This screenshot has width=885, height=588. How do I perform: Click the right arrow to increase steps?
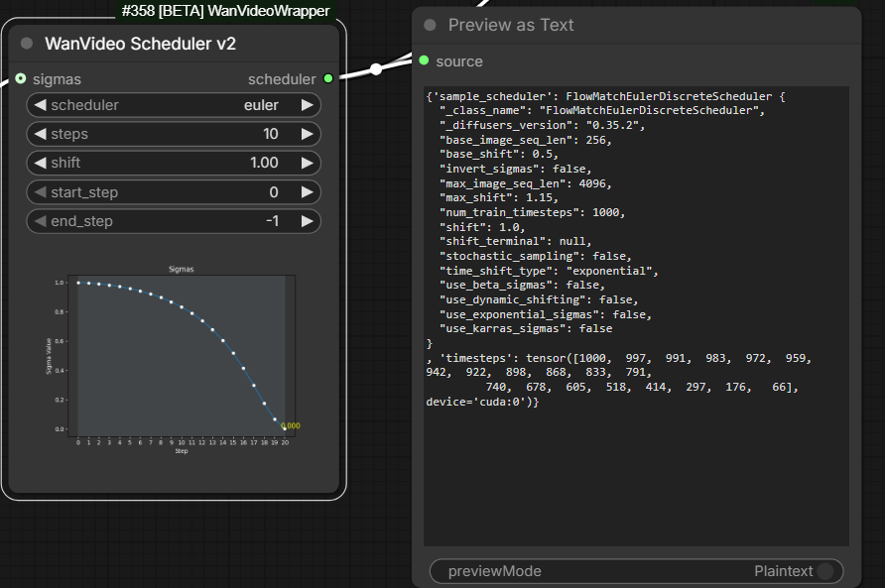[x=310, y=134]
